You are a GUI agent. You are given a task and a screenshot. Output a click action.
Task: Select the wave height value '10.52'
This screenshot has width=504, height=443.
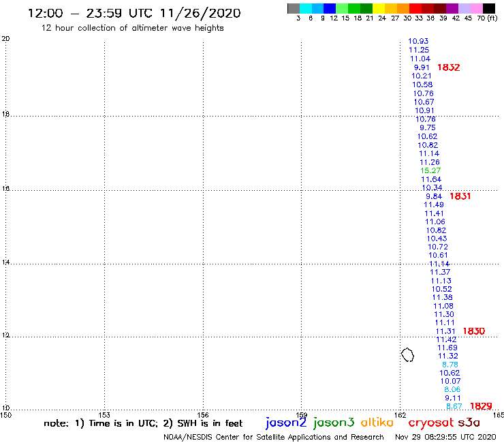pos(441,289)
